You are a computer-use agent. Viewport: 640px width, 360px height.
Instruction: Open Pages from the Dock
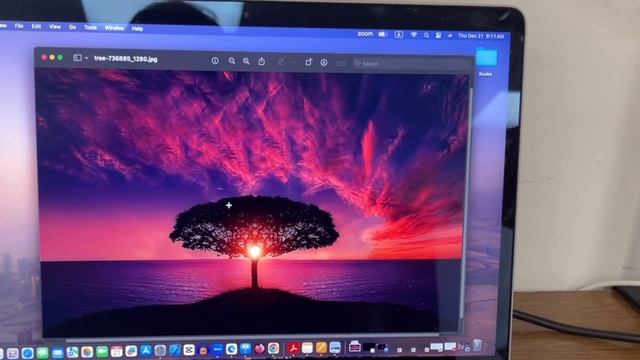coord(321,348)
